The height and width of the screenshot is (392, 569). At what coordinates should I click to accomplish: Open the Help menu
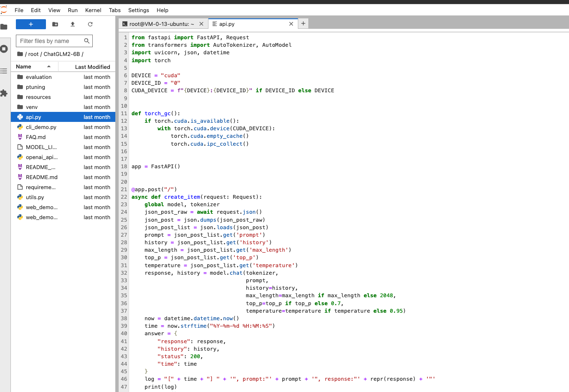coord(163,10)
